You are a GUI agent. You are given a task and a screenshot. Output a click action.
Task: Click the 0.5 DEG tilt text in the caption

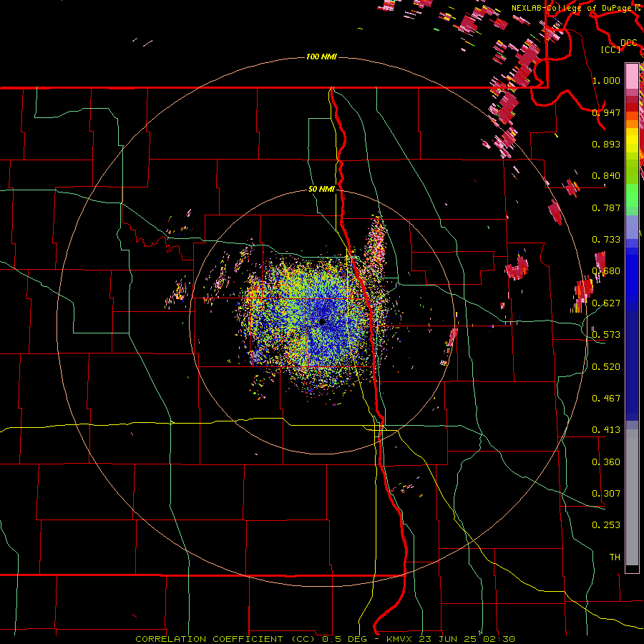[344, 639]
